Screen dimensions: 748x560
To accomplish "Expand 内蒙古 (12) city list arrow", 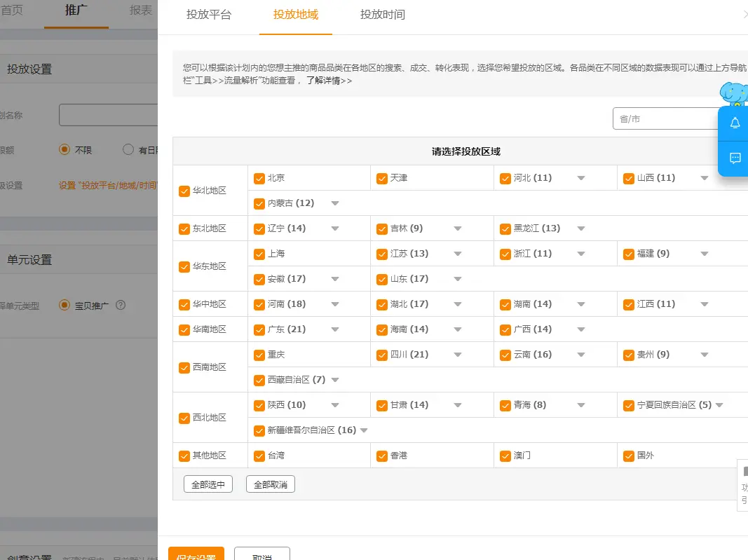I will click(335, 203).
